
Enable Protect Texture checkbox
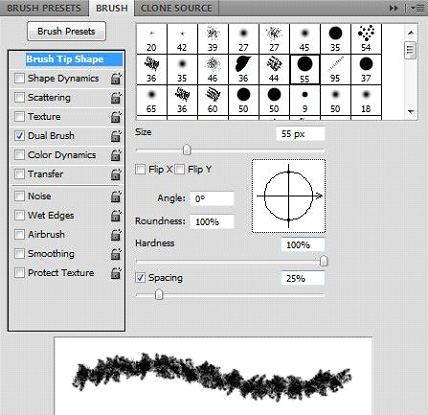pos(19,273)
